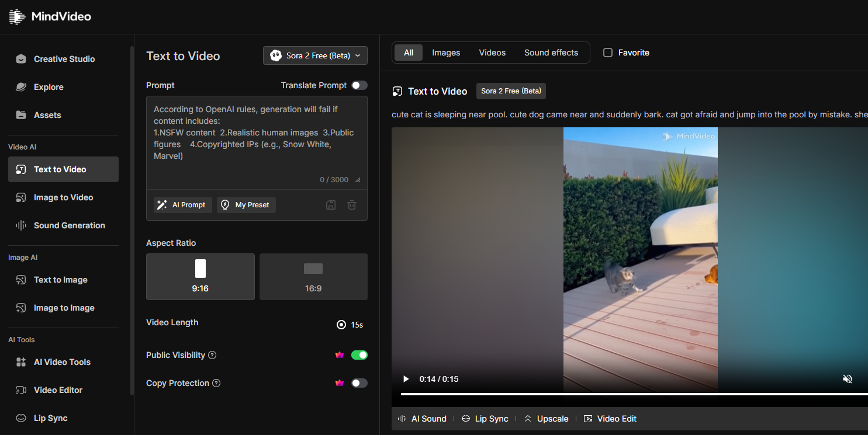Click AI Sound below the video

pyautogui.click(x=422, y=419)
